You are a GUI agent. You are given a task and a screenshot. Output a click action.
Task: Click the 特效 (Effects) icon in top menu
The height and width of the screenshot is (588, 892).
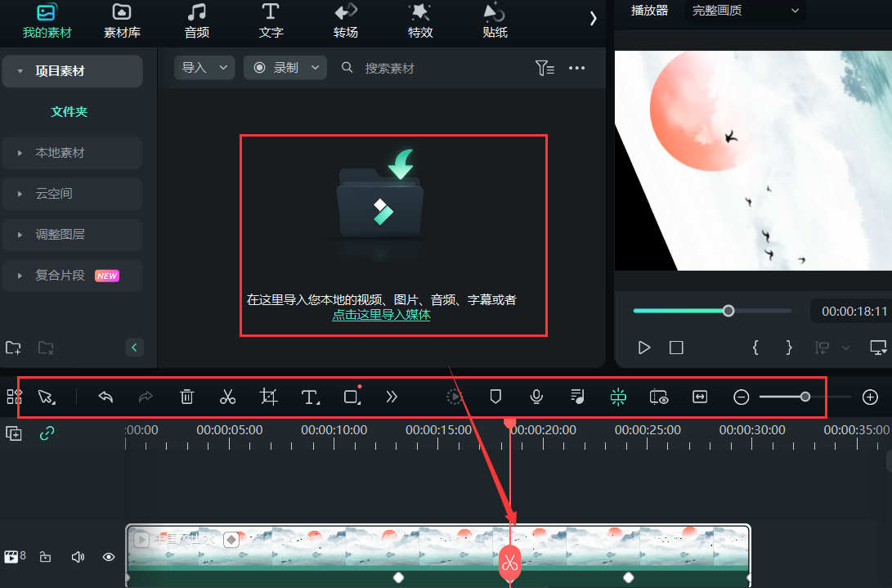tap(419, 20)
